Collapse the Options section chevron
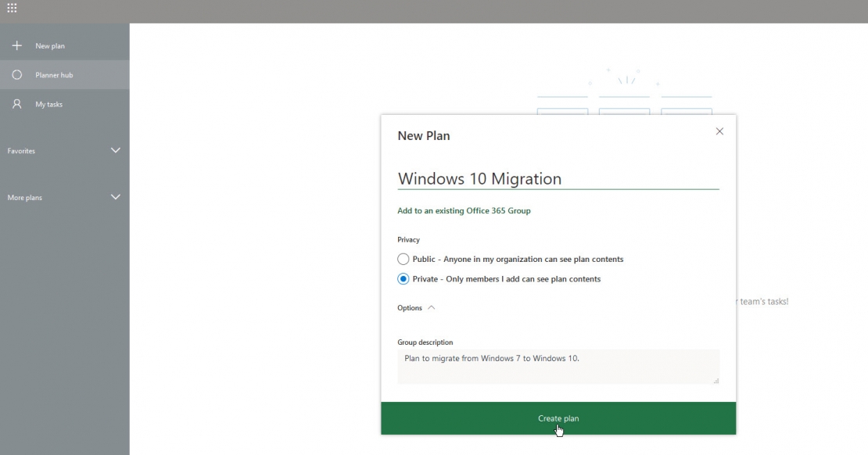 pyautogui.click(x=431, y=307)
